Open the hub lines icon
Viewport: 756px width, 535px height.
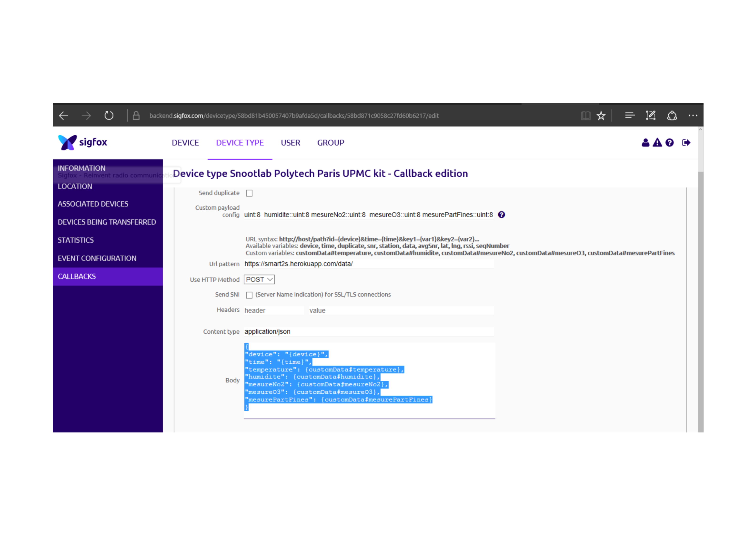pyautogui.click(x=630, y=116)
